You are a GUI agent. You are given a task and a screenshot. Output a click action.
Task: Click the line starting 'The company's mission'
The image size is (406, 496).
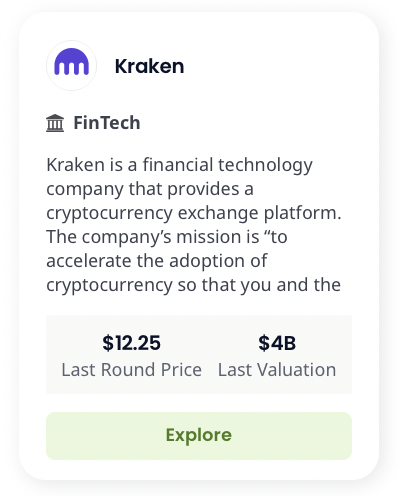click(x=167, y=237)
